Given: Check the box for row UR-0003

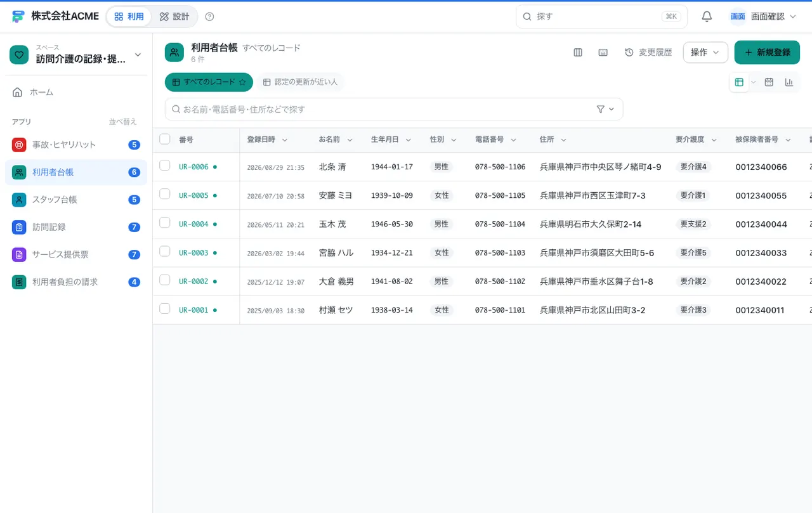Looking at the screenshot, I should tap(165, 251).
